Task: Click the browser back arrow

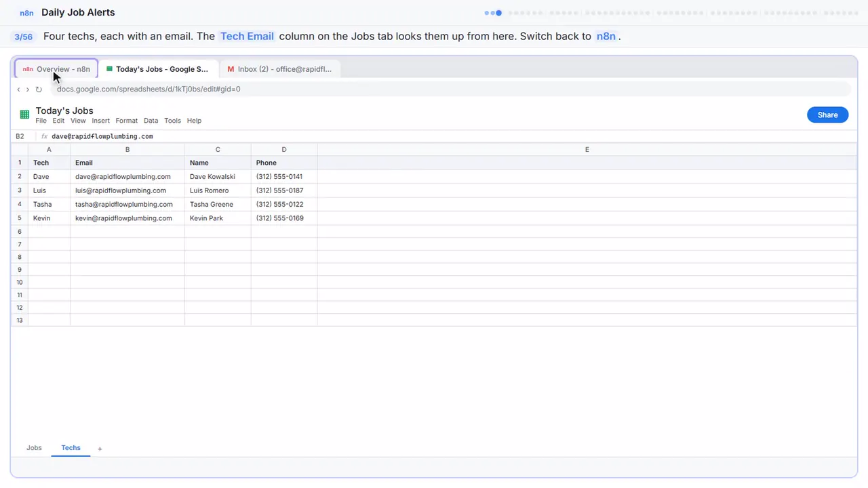Action: [x=18, y=89]
